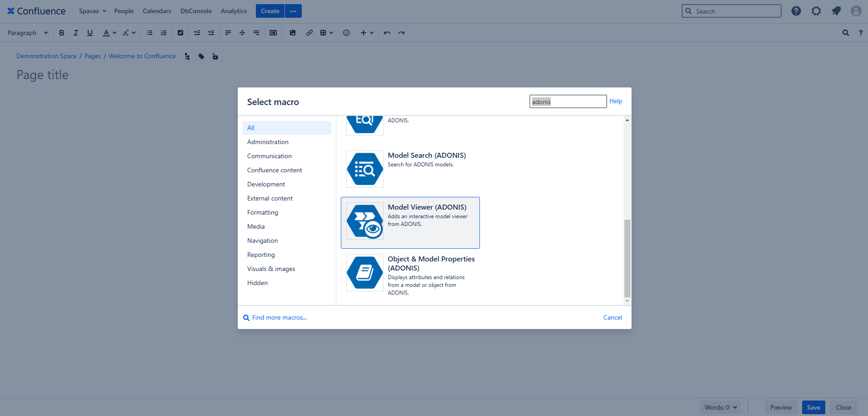Viewport: 868px width, 416px height.
Task: Click the Find more macros link
Action: (x=279, y=317)
